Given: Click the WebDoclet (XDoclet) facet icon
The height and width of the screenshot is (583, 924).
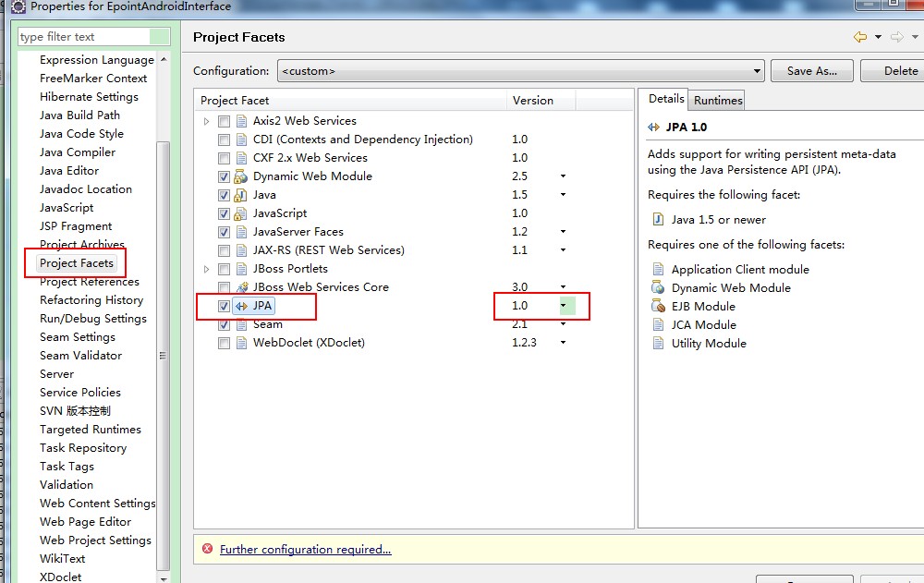Looking at the screenshot, I should point(241,343).
